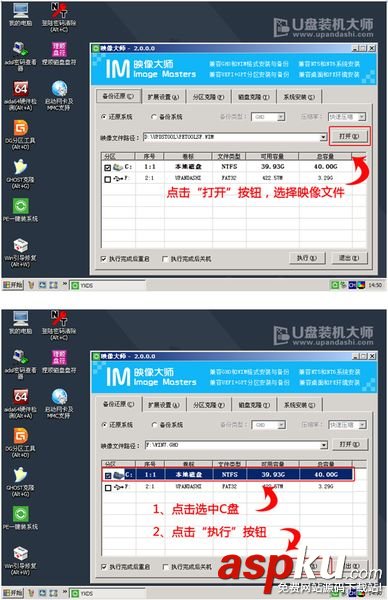Screen dimensions: 388x600
Task: Click green tray icon in upper screenshot's taskbar
Action: (x=334, y=285)
